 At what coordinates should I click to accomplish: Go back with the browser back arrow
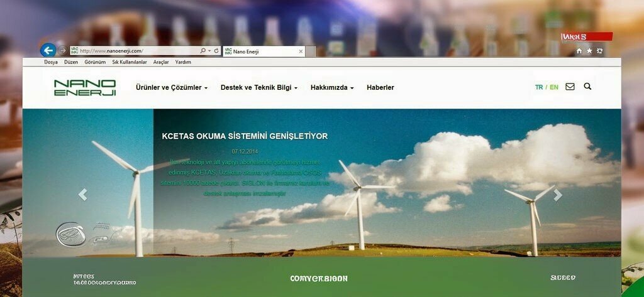pyautogui.click(x=48, y=50)
